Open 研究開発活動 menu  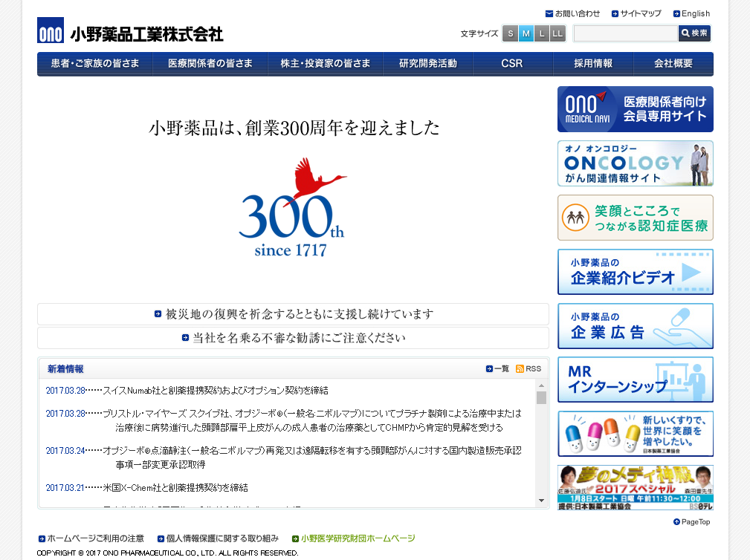tap(428, 64)
